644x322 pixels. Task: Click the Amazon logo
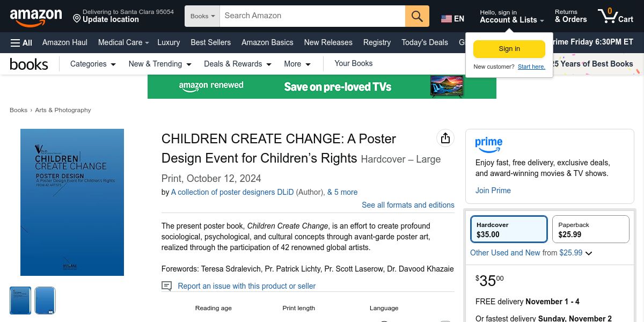pyautogui.click(x=36, y=17)
